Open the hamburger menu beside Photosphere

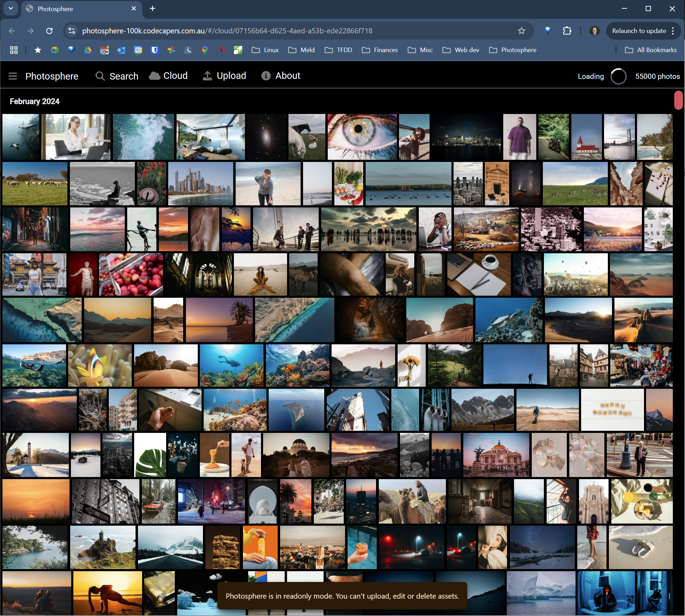click(13, 76)
